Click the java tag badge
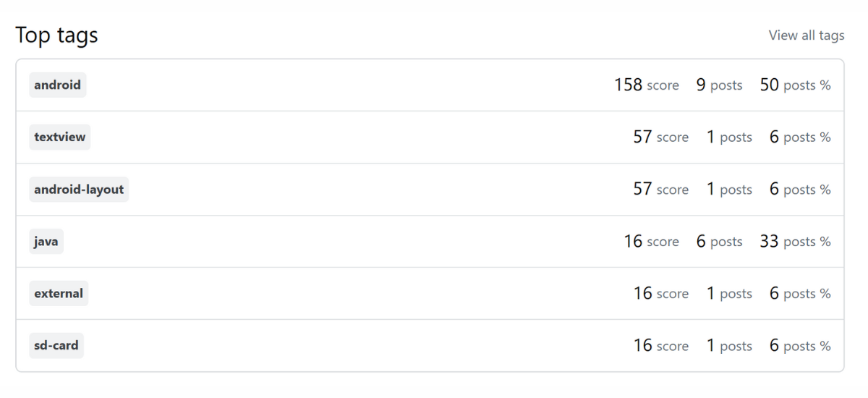Screen dimensions: 868x398 46,242
